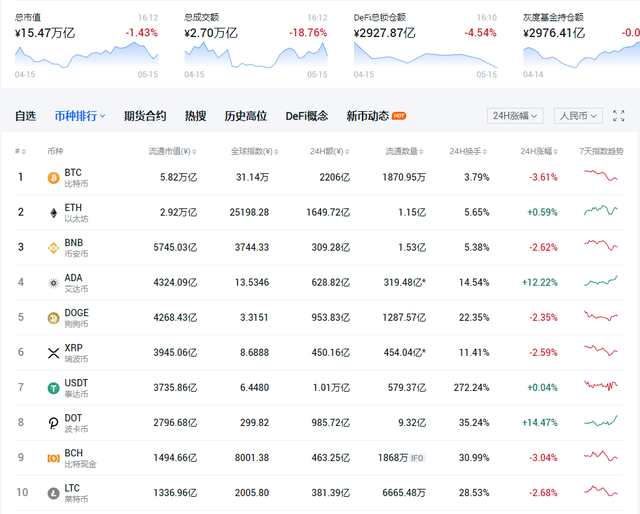Enter fullscreen with the expand icon
Image resolution: width=640 pixels, height=514 pixels.
point(619,116)
